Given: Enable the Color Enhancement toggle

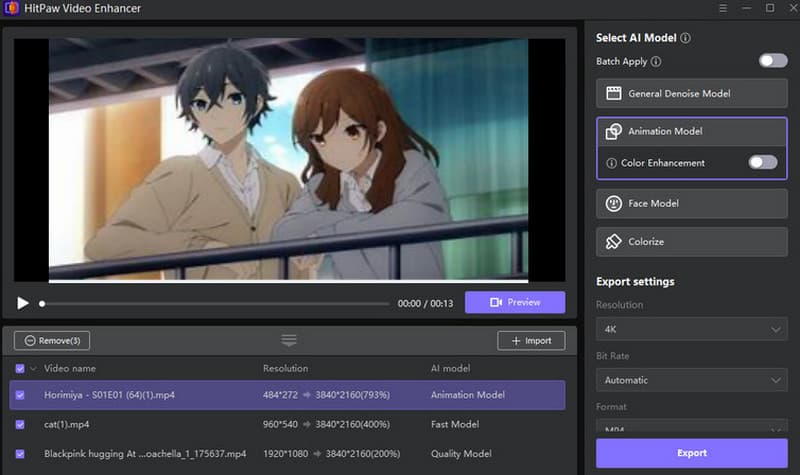Looking at the screenshot, I should pos(762,163).
